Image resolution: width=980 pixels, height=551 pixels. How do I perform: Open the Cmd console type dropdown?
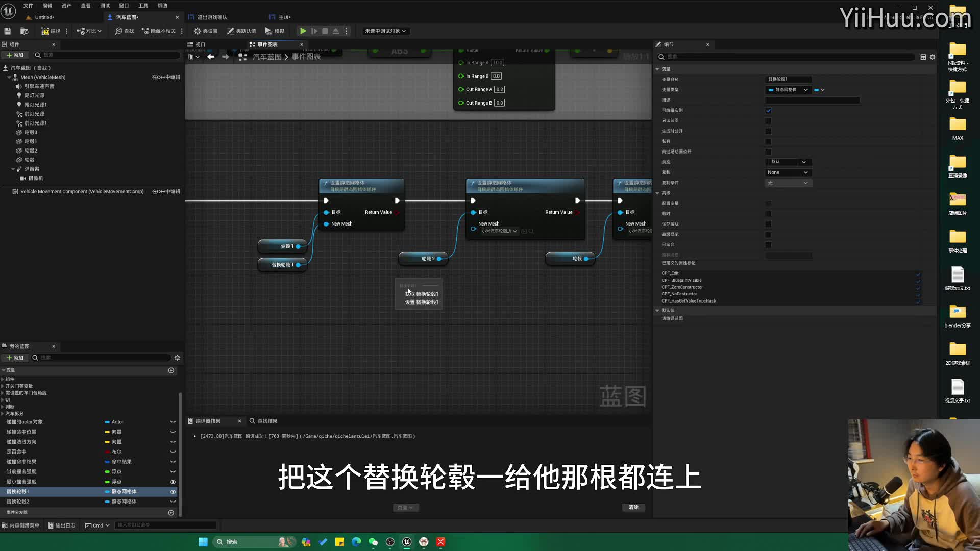(x=97, y=525)
